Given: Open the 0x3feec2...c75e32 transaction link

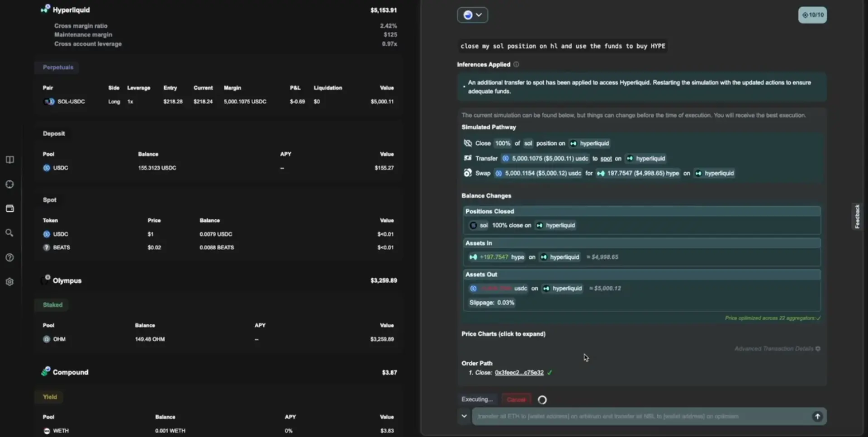Looking at the screenshot, I should tap(519, 373).
